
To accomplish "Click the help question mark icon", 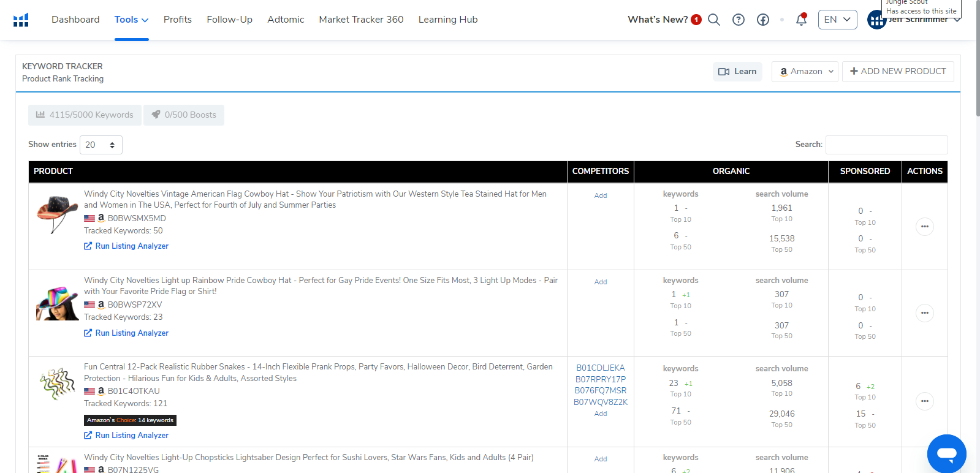I will (739, 20).
